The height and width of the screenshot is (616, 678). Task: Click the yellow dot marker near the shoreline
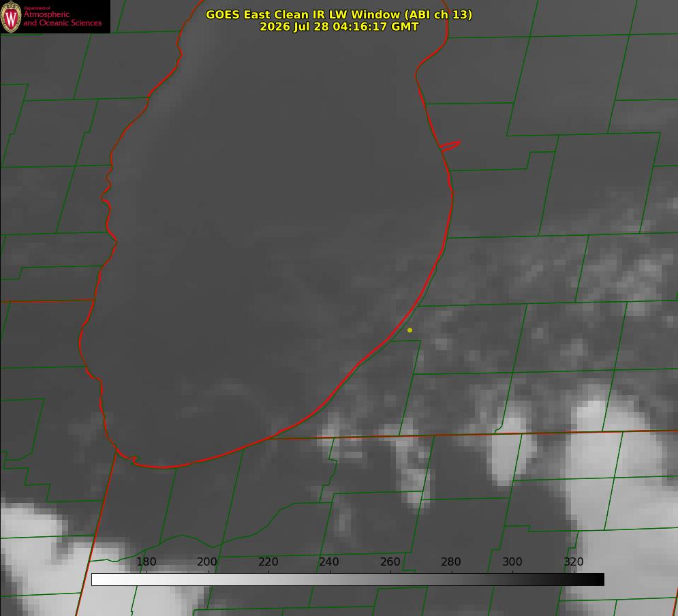pyautogui.click(x=410, y=330)
